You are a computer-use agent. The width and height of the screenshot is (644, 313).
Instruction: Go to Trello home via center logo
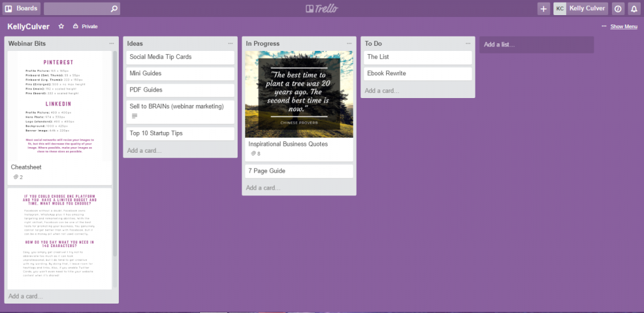(322, 9)
